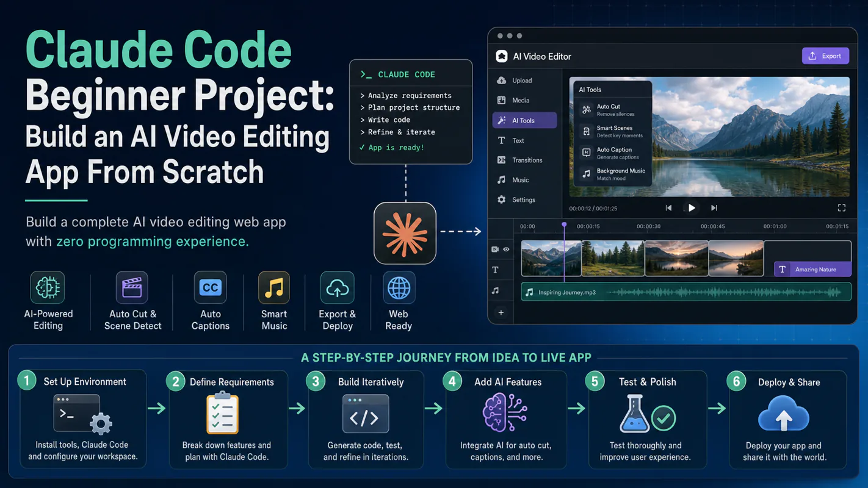Screen dimensions: 868x488
Task: Open Settings in the editor sidebar
Action: [525, 199]
